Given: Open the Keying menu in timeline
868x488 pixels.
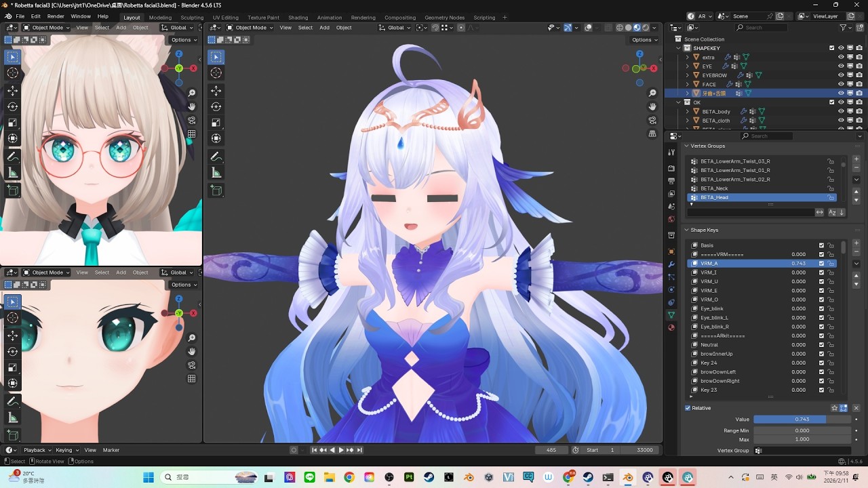Looking at the screenshot, I should [66, 450].
